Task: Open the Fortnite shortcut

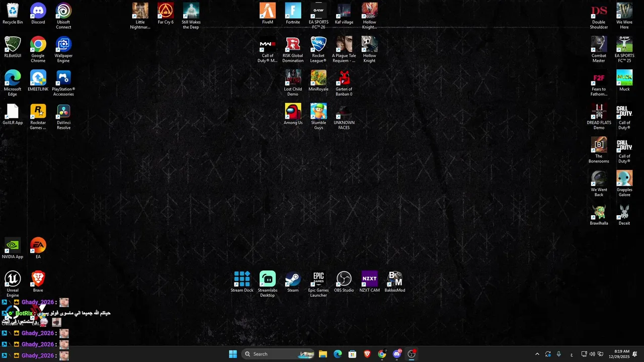Action: 293,14
